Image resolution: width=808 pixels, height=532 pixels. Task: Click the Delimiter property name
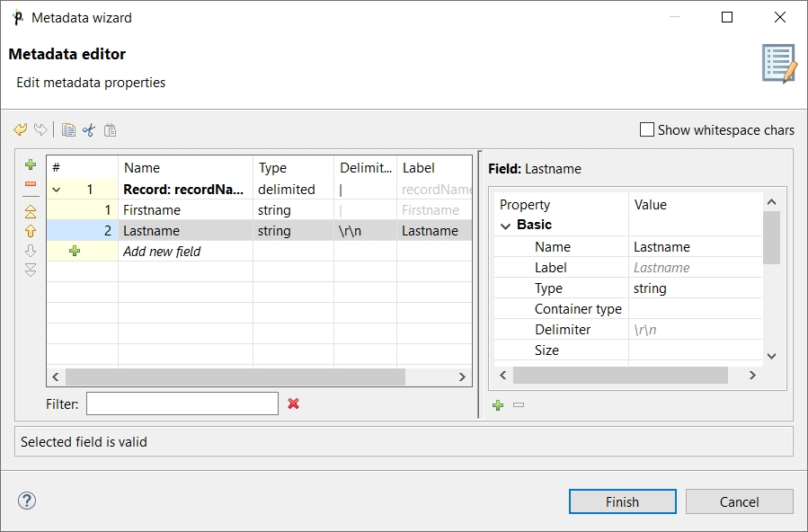point(563,330)
